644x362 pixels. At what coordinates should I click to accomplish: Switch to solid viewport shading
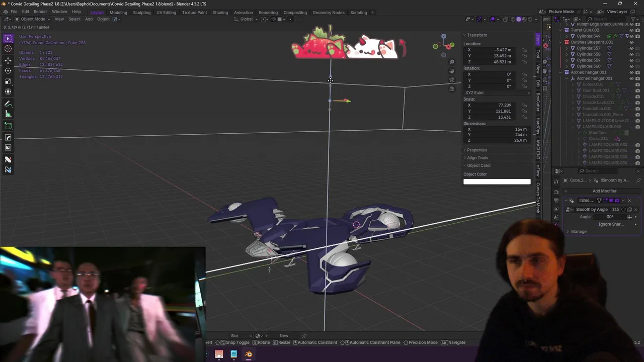point(519,19)
